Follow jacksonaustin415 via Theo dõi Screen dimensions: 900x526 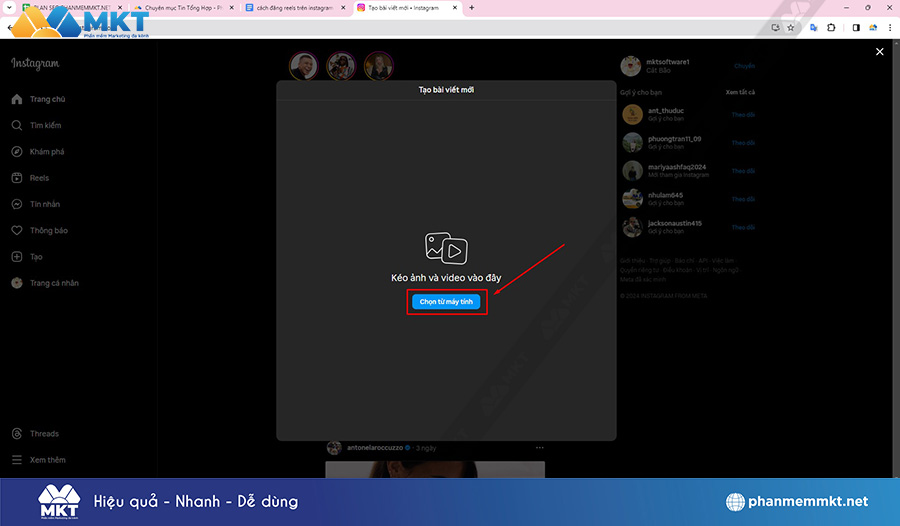tap(743, 227)
